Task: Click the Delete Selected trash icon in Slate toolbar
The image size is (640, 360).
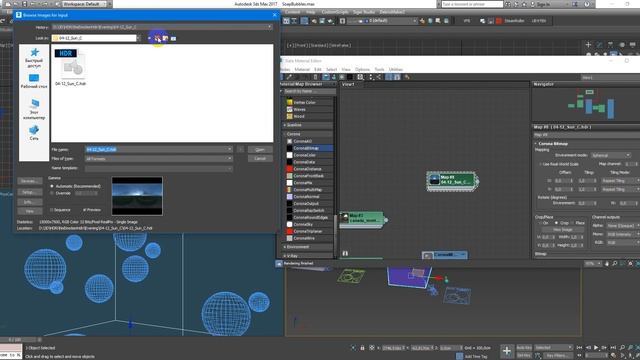Action: point(315,77)
